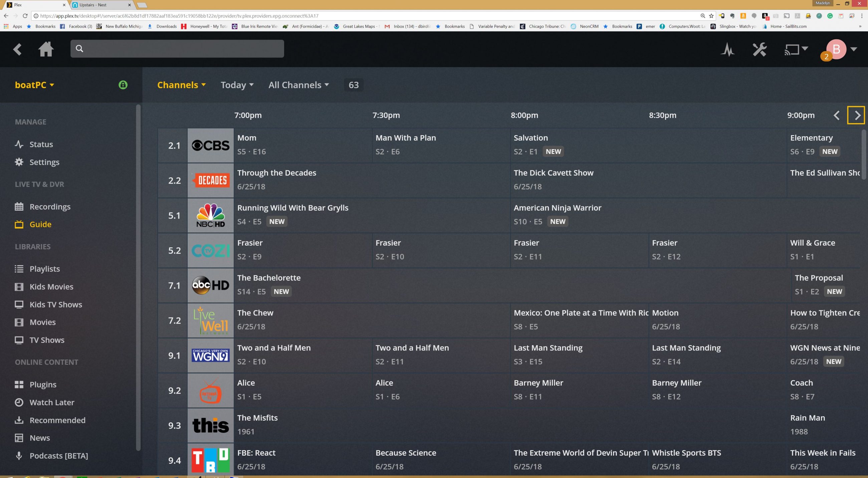The height and width of the screenshot is (478, 868).
Task: Open the Apps bookmarks shortcut
Action: click(13, 26)
